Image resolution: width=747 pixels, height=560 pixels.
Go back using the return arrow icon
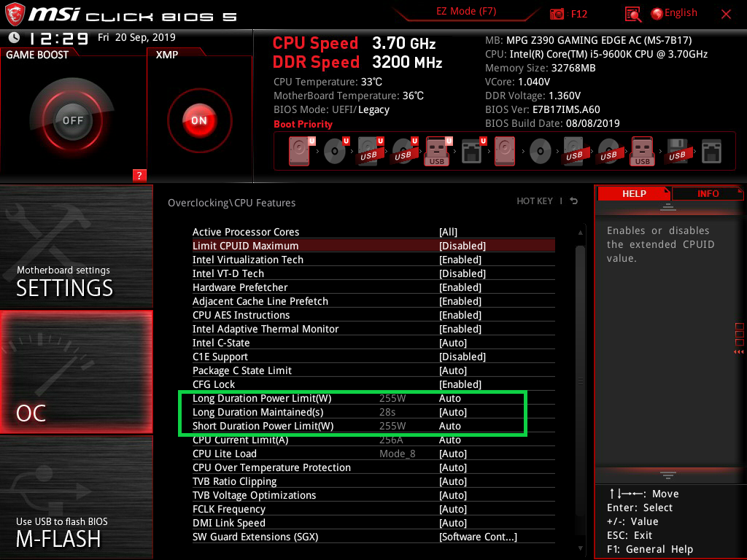(574, 201)
